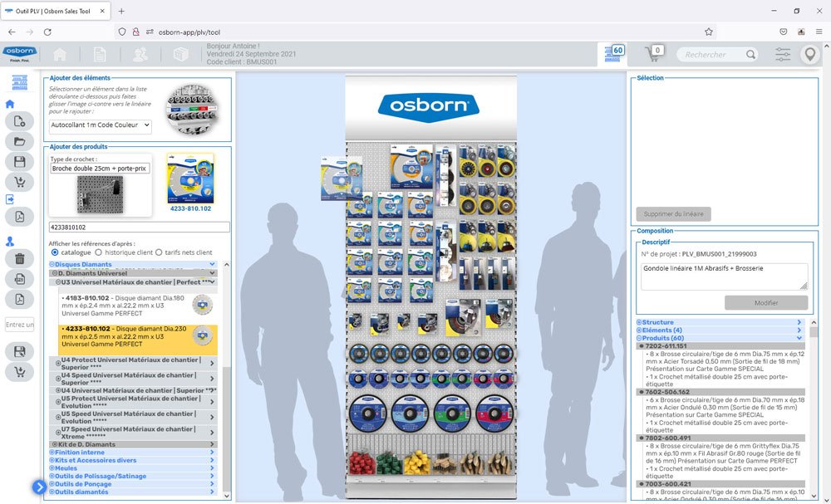This screenshot has width=831, height=504.
Task: Save the project using upper floppy icon
Action: [20, 162]
